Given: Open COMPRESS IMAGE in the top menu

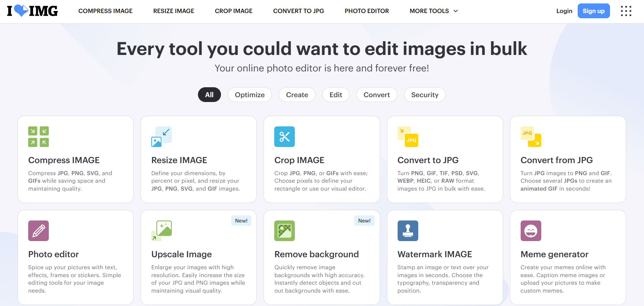Looking at the screenshot, I should [106, 11].
